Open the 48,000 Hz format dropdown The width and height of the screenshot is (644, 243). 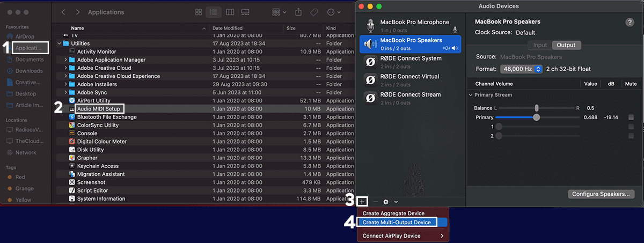[x=521, y=69]
